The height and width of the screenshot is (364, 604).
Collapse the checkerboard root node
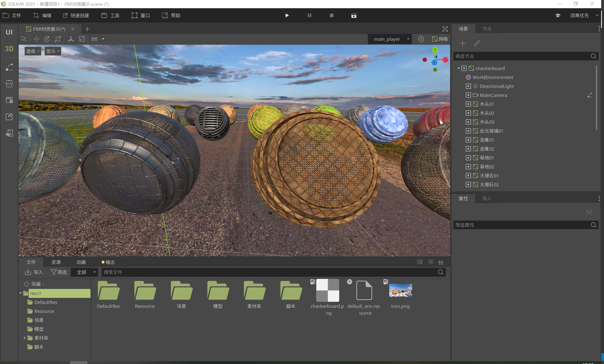pyautogui.click(x=458, y=68)
